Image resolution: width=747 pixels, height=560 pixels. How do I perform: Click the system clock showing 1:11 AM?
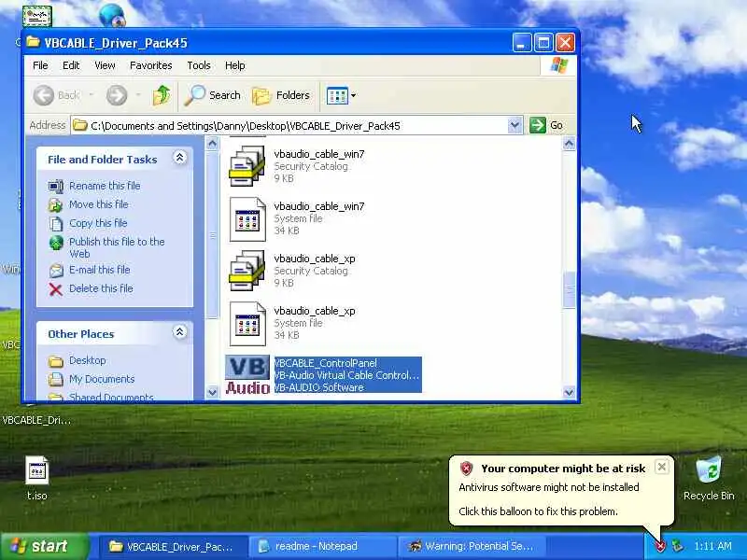712,546
